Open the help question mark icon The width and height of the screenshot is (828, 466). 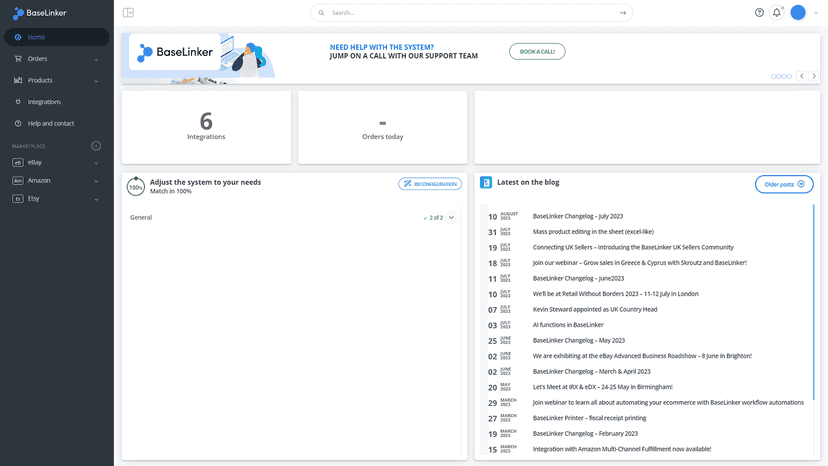click(759, 13)
